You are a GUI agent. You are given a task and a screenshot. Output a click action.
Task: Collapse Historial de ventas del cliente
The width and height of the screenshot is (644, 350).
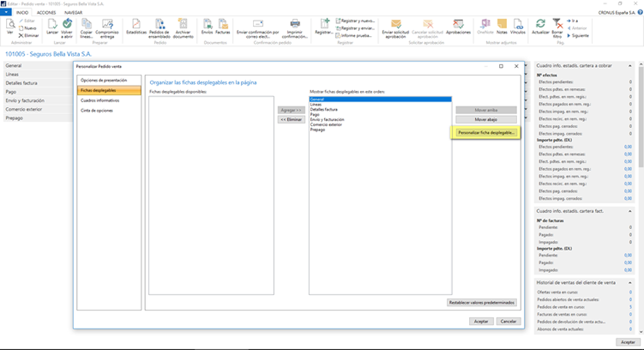[x=629, y=283]
